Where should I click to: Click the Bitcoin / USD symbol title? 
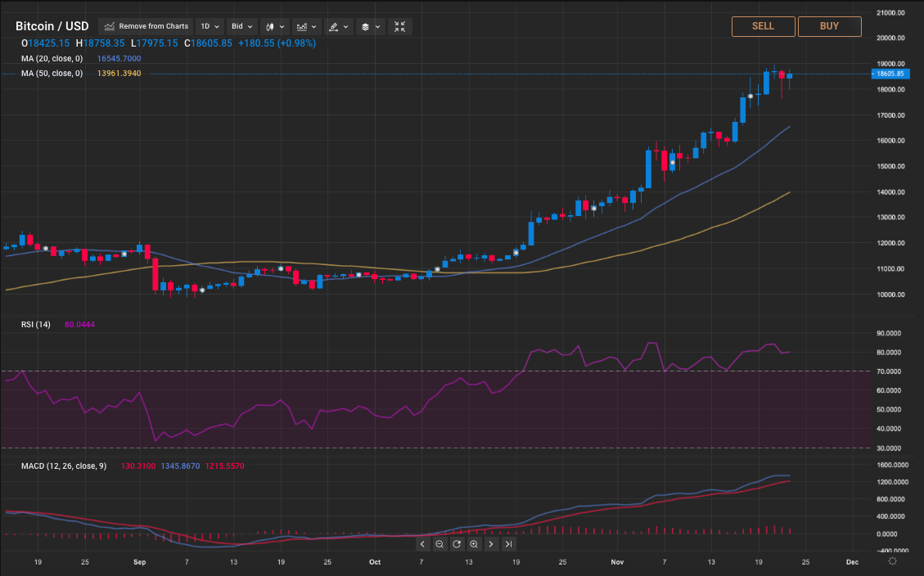coord(52,26)
